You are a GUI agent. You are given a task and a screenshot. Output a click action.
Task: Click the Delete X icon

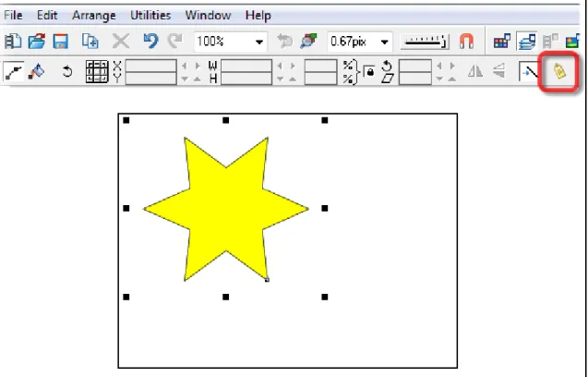[x=121, y=42]
